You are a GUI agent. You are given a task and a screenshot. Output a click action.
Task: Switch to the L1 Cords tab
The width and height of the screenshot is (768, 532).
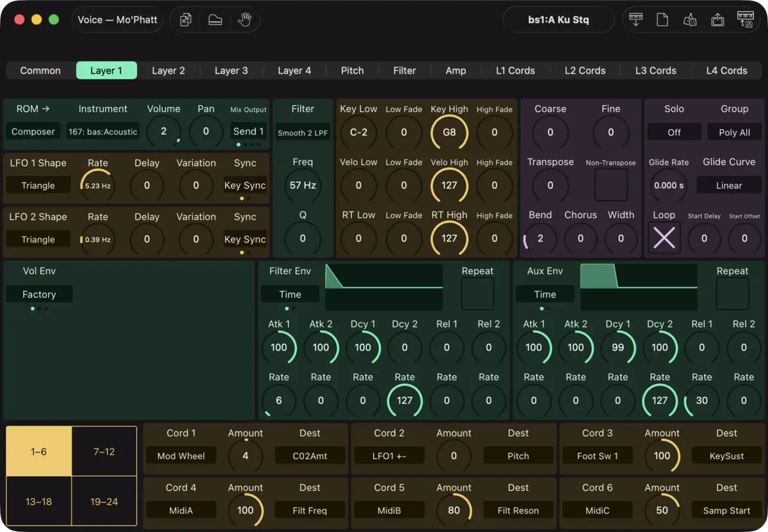[x=516, y=70]
